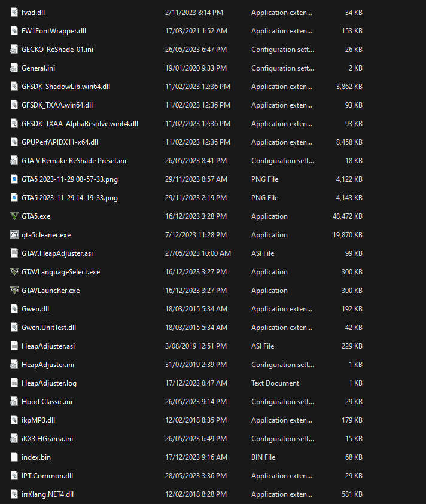426x504 pixels.
Task: Select the Gwen.UnitTest.dll file name
Action: (x=48, y=328)
